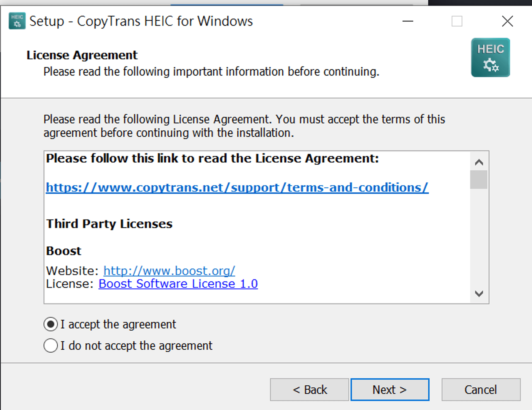Click the large HEIC gear logo
Screen dimensions: 532x410
click(490, 57)
